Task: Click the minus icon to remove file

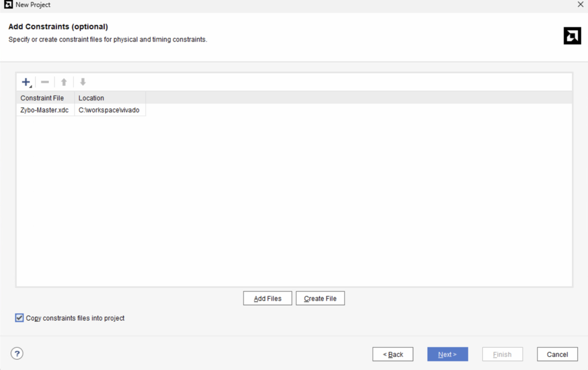Action: (45, 82)
